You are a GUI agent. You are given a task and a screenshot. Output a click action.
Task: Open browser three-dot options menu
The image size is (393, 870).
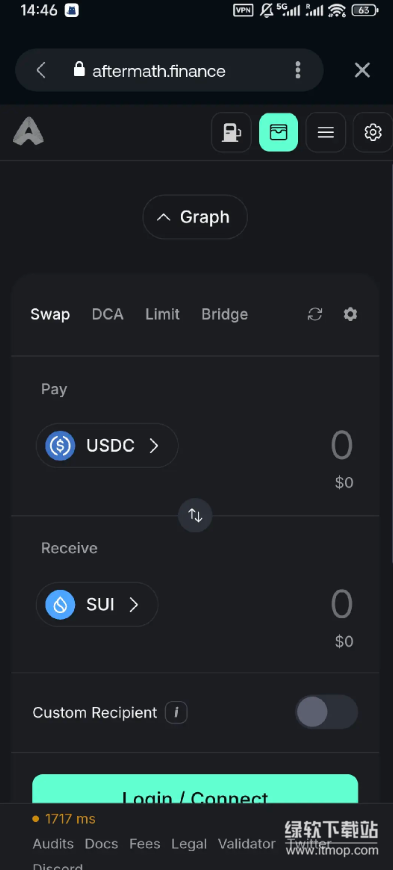pyautogui.click(x=298, y=70)
